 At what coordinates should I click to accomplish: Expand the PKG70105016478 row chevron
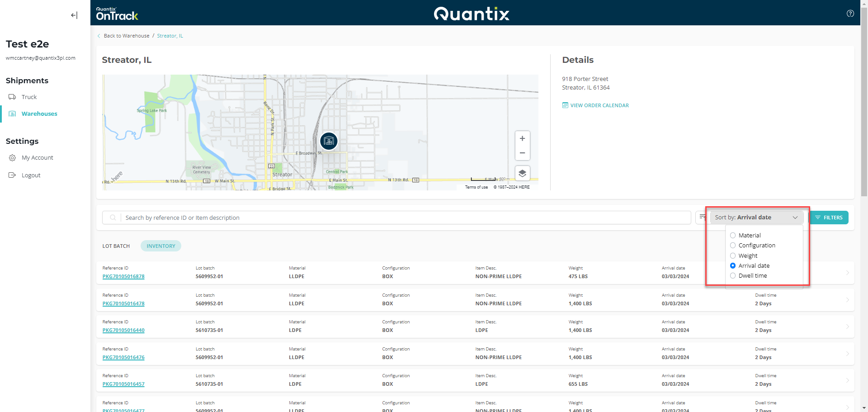[x=847, y=300]
